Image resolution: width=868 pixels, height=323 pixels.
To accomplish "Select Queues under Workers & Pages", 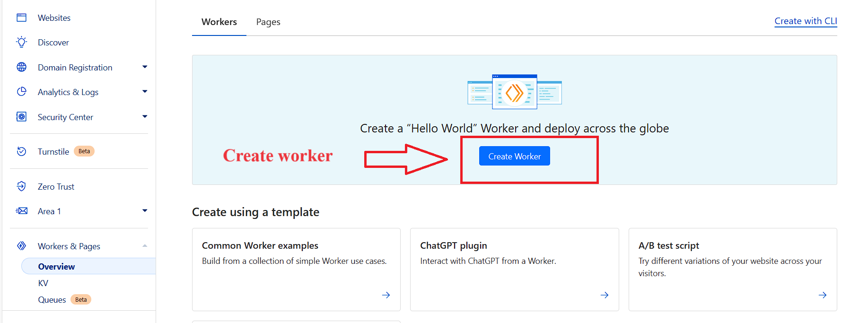I will pos(52,300).
